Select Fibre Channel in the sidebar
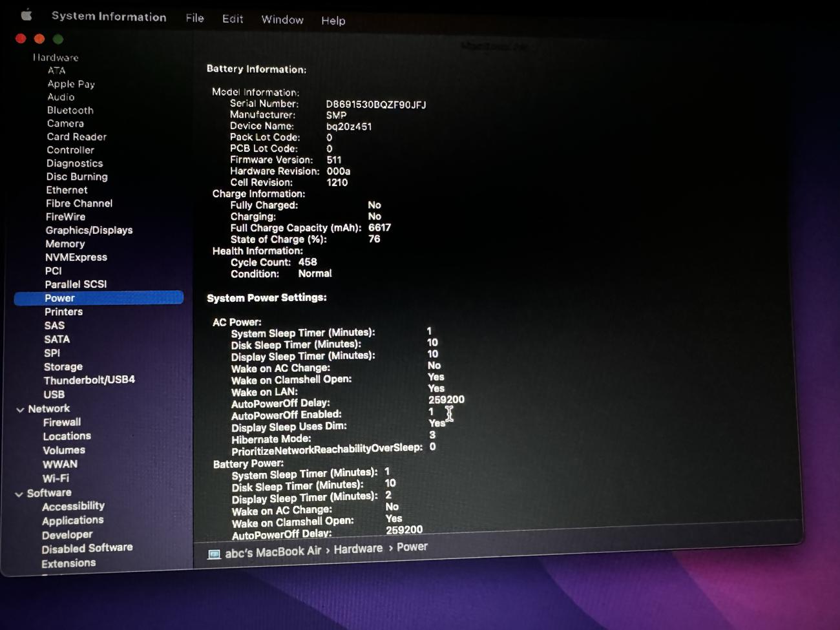Viewport: 840px width, 630px height. pos(79,204)
